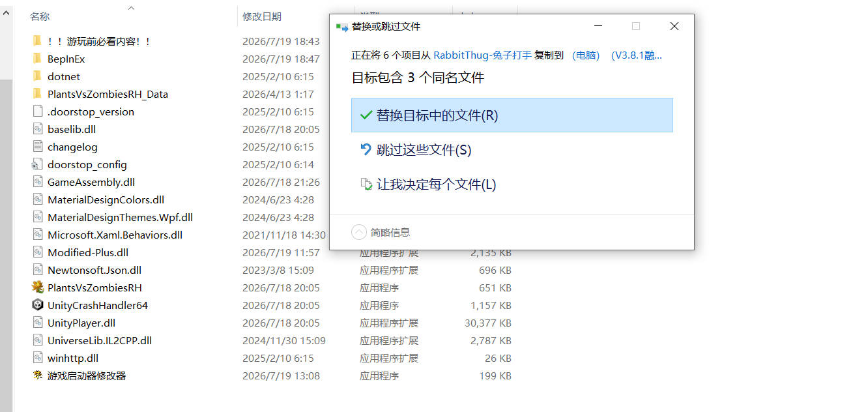Select file name MaterialDesignThemes.Wpf.dll

coord(120,217)
